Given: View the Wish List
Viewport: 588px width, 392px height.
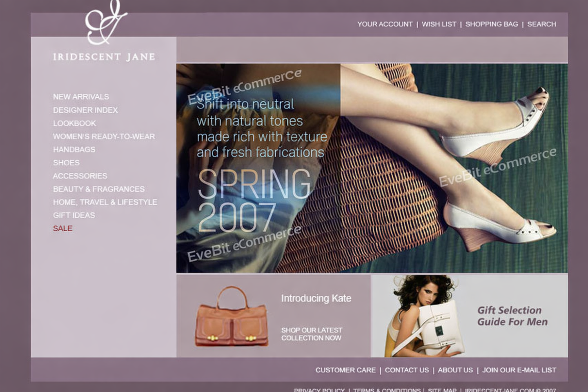Looking at the screenshot, I should [439, 24].
